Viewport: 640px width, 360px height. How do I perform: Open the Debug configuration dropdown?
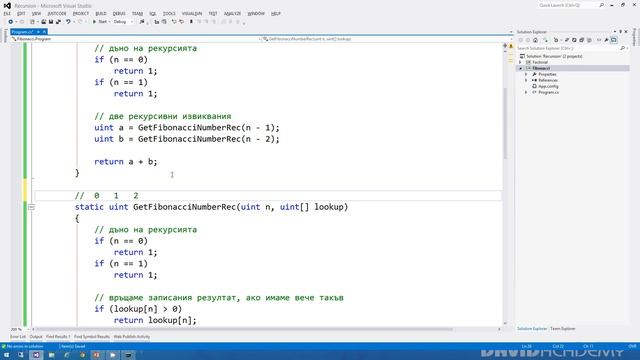(x=123, y=22)
